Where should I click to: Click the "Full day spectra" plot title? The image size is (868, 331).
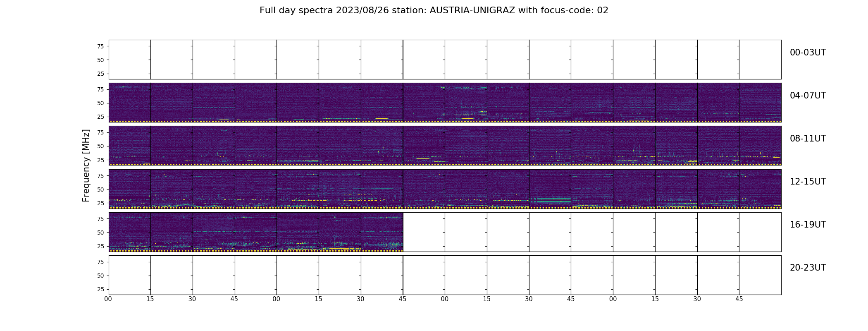click(x=434, y=10)
